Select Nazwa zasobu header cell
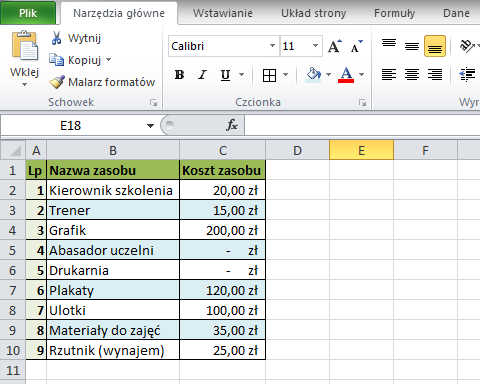480x384 pixels. tap(113, 170)
